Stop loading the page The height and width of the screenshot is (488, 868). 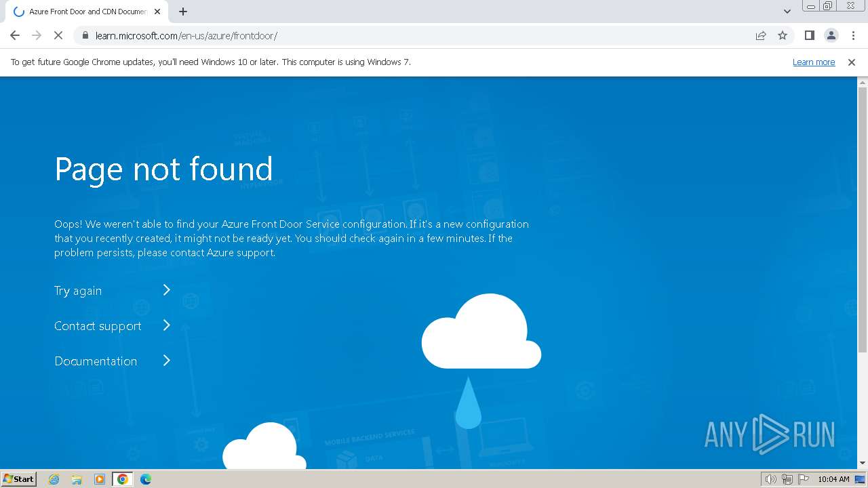point(58,35)
